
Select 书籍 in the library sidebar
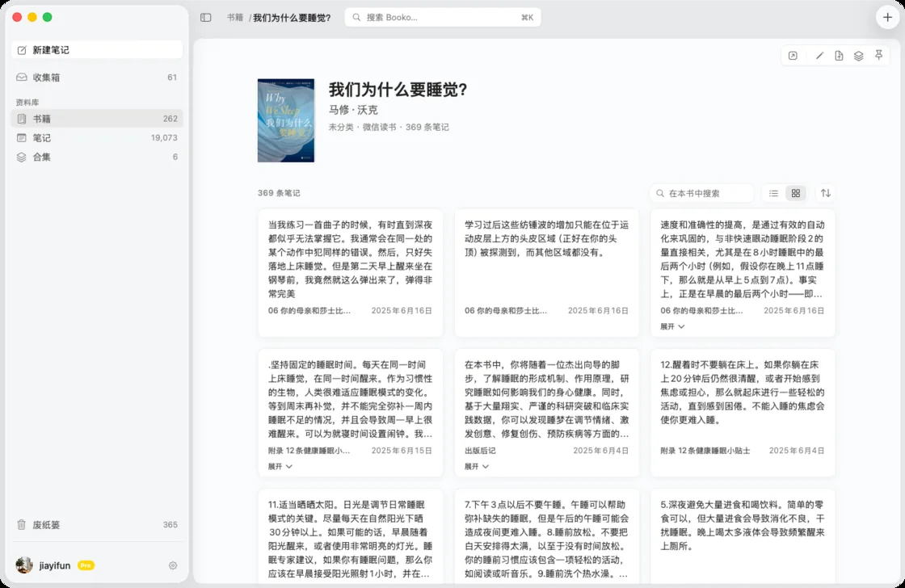coord(97,118)
